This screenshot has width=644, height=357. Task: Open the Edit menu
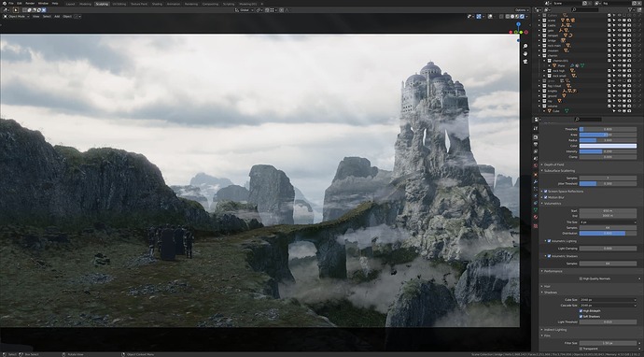click(x=20, y=4)
